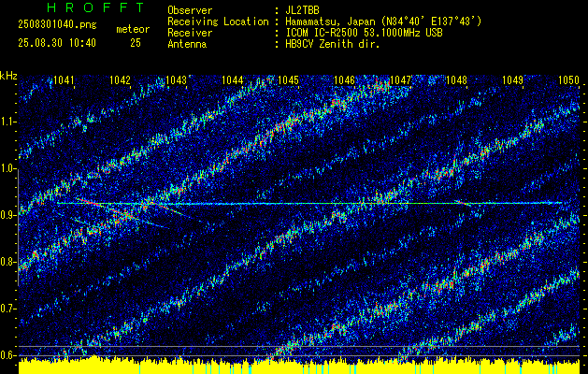Viewport: 588px width, 374px height.
Task: Click the 1048 time marker
Action: pyautogui.click(x=456, y=79)
